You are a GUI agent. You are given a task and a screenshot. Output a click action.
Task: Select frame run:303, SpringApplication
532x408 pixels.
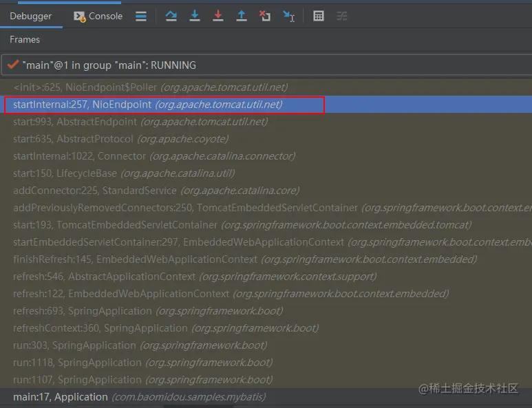pyautogui.click(x=266, y=345)
